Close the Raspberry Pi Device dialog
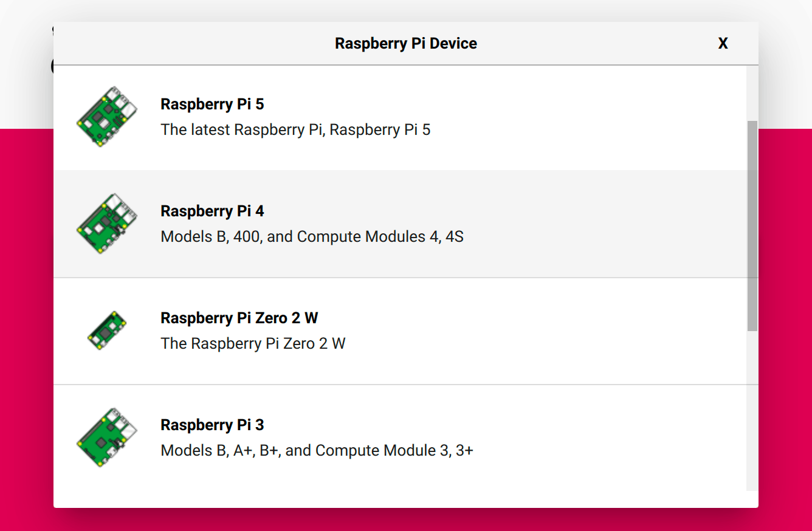The height and width of the screenshot is (531, 812). coord(723,44)
